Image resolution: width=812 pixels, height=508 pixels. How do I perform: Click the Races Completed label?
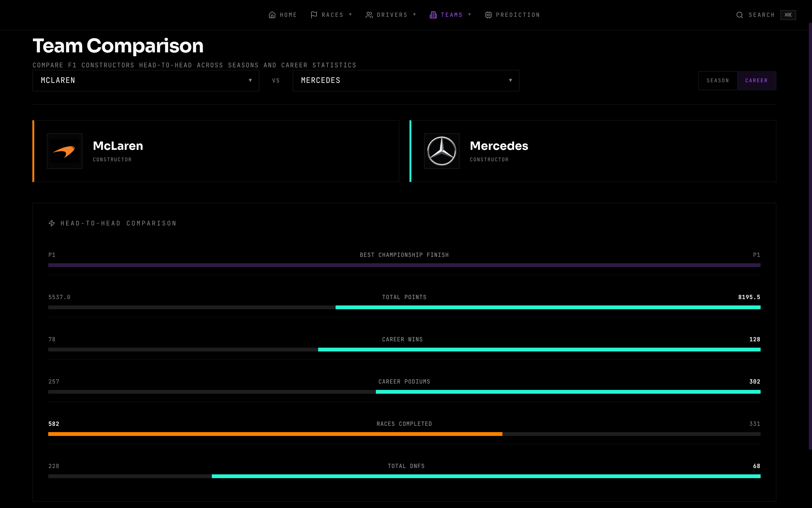pos(404,424)
